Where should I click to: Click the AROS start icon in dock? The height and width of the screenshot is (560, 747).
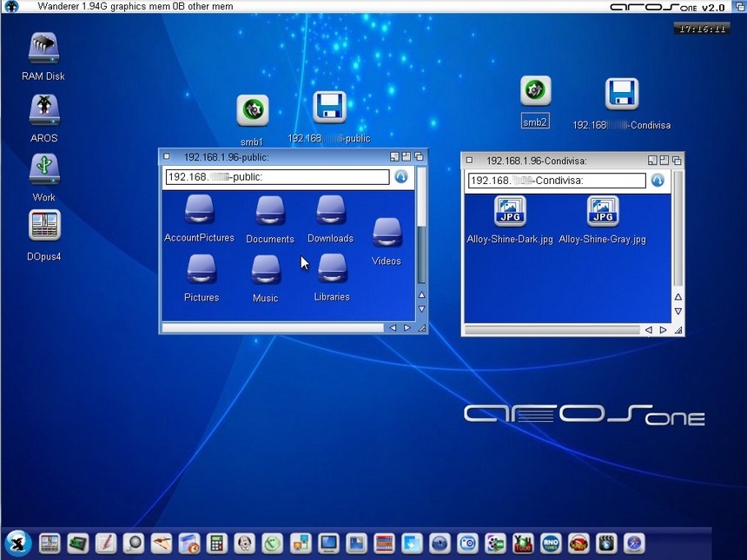point(18,544)
